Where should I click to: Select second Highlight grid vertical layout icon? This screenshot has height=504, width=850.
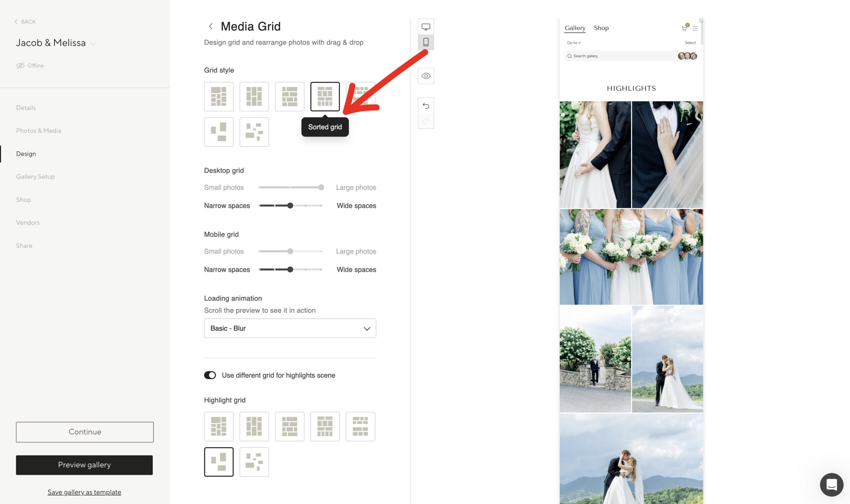pos(254,427)
